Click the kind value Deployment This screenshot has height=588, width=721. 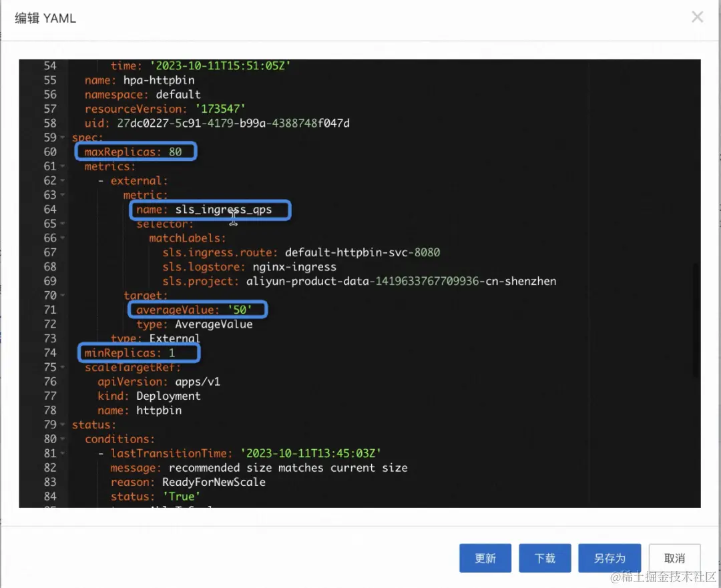[168, 396]
